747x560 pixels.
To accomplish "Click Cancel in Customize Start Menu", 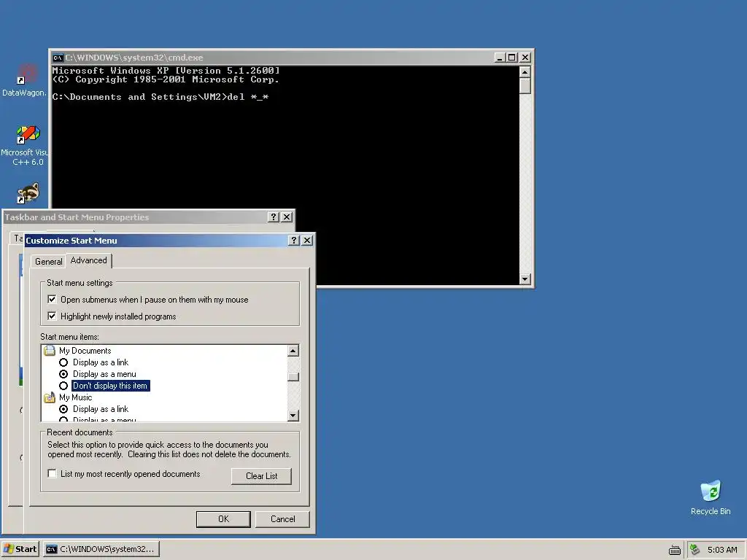I will (x=282, y=519).
